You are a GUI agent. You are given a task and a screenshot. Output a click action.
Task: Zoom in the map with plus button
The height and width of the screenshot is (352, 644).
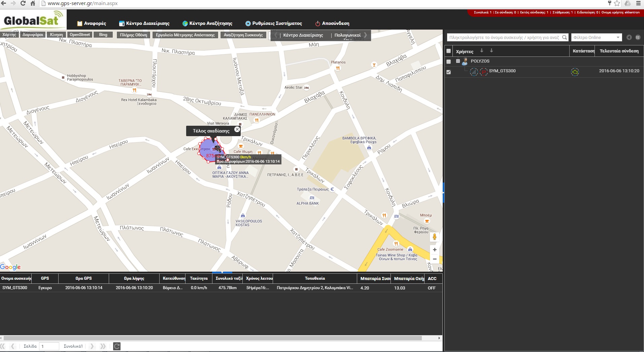tap(435, 250)
